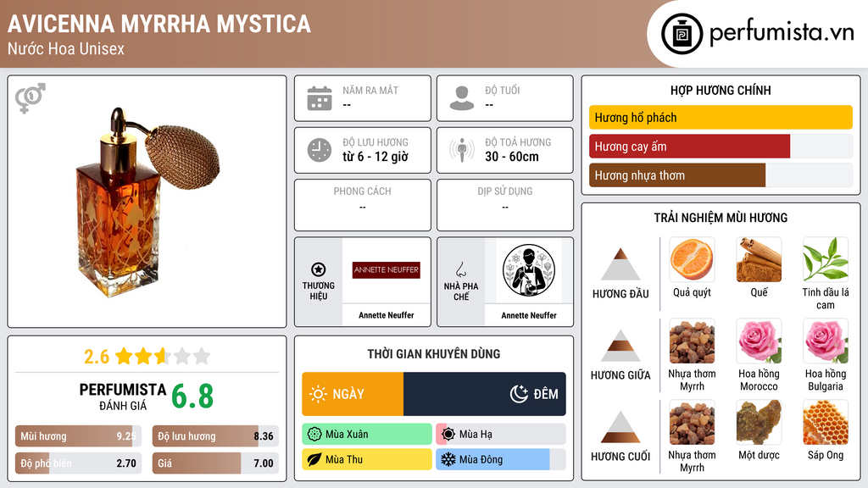Click the Hương cay ấm accord bar

[721, 147]
